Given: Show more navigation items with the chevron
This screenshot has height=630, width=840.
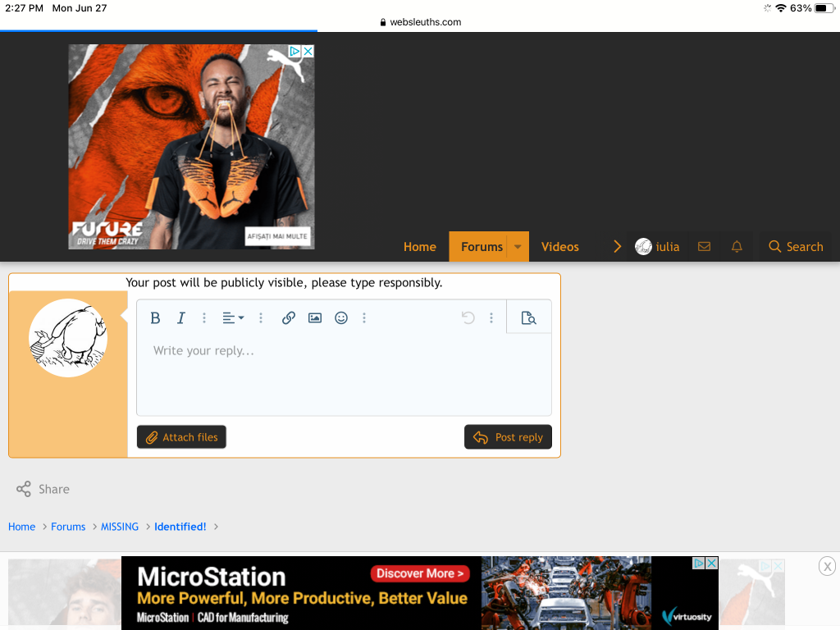Looking at the screenshot, I should (618, 246).
